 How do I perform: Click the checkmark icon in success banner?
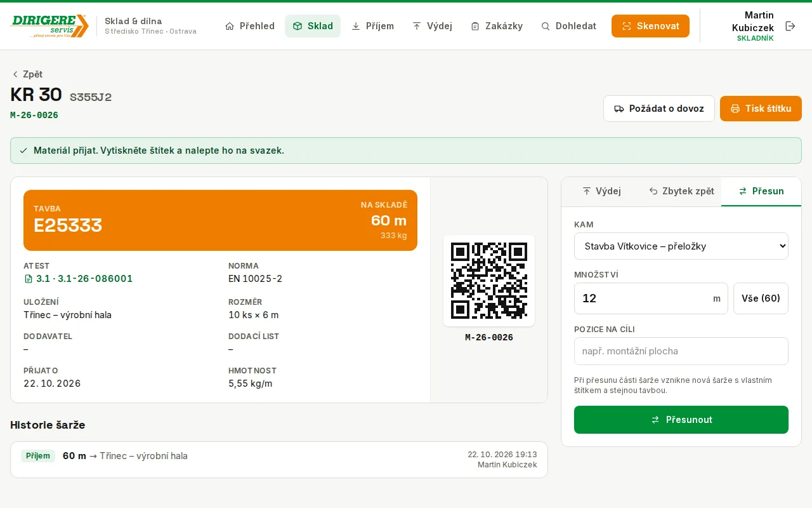coord(23,150)
